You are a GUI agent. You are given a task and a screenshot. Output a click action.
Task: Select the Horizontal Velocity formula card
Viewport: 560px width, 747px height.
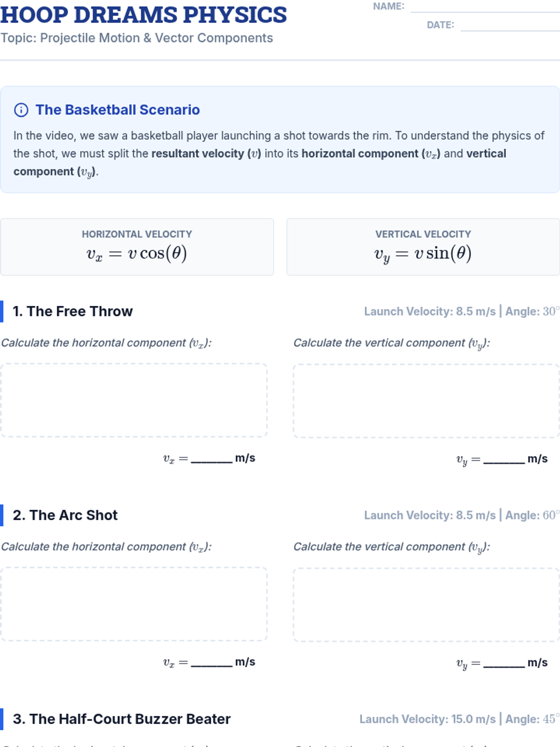click(x=137, y=247)
